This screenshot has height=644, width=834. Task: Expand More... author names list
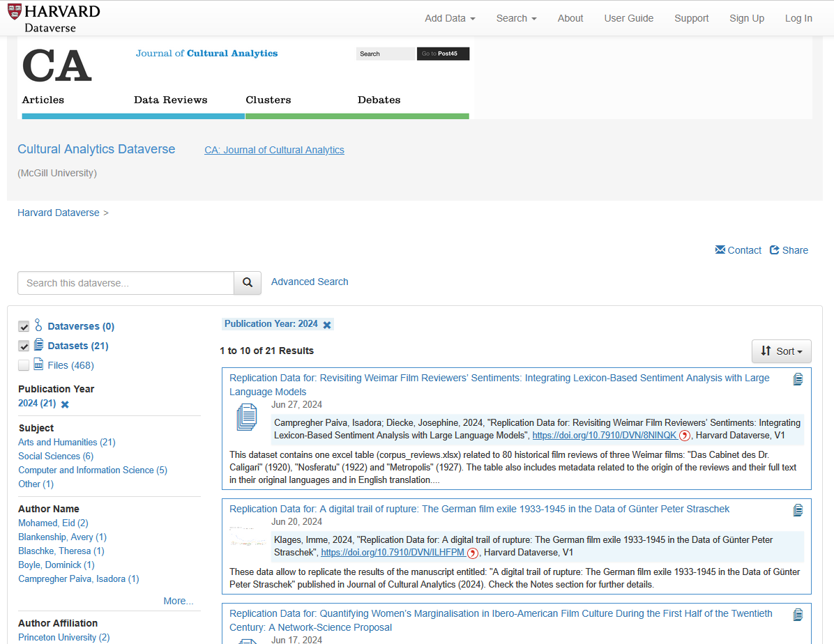179,601
